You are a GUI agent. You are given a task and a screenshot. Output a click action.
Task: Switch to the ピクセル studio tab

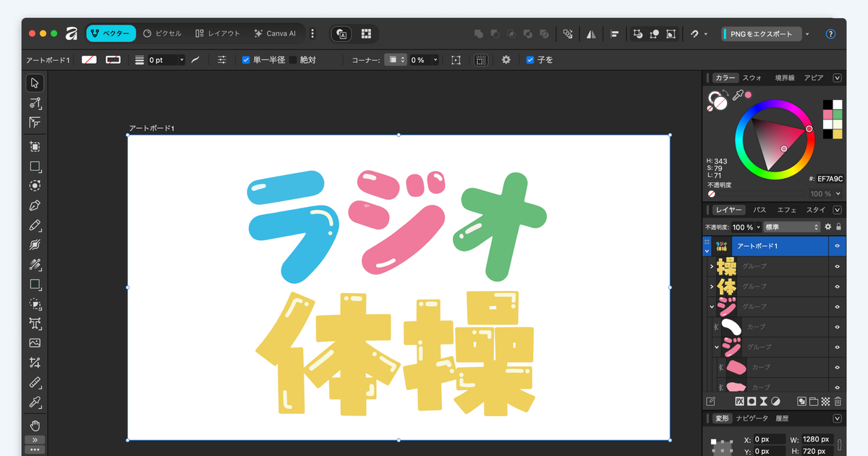[x=162, y=33]
